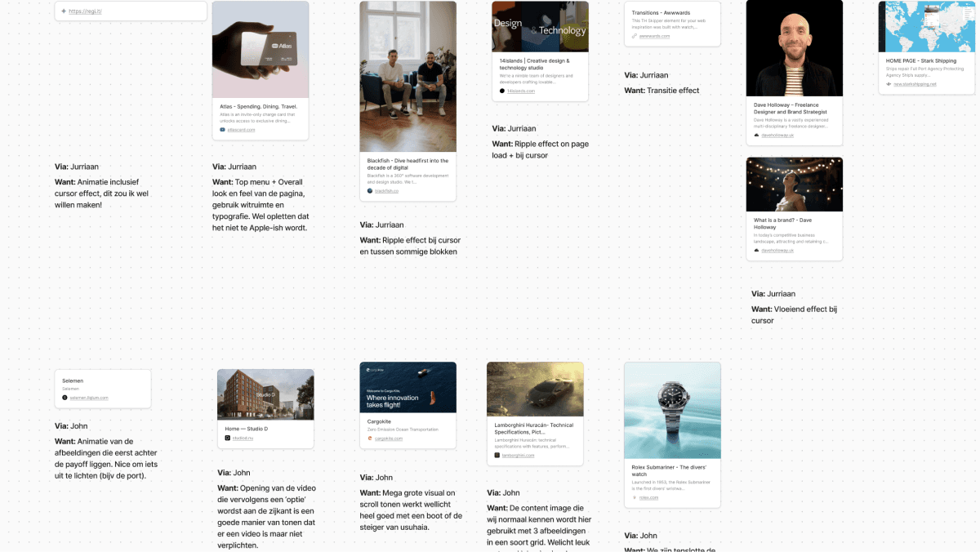Select the Studio D brick building thumbnail
This screenshot has width=980, height=552.
pyautogui.click(x=265, y=394)
